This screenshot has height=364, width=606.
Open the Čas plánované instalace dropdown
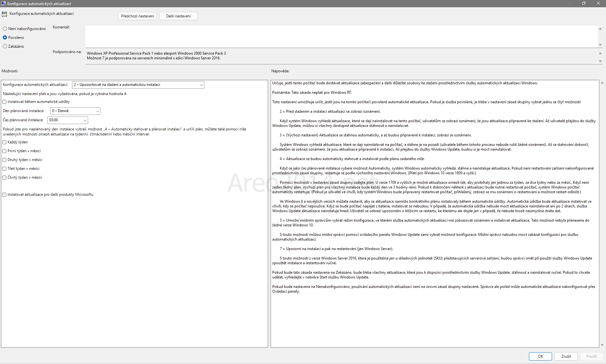coord(68,120)
